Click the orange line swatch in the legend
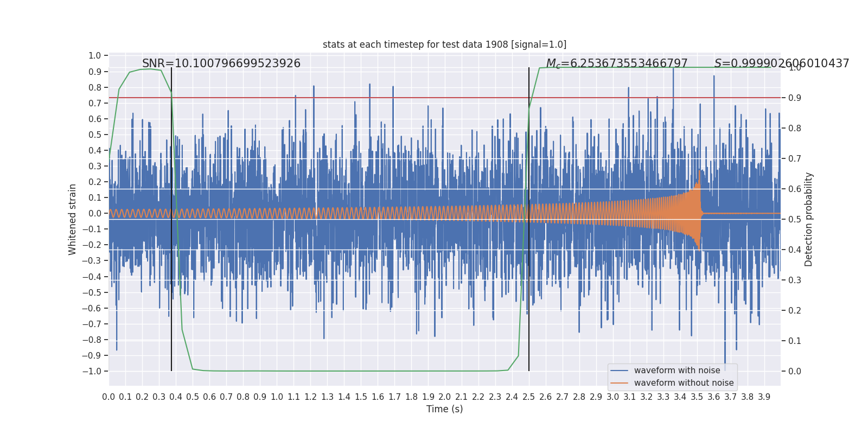The width and height of the screenshot is (868, 434). pyautogui.click(x=620, y=383)
